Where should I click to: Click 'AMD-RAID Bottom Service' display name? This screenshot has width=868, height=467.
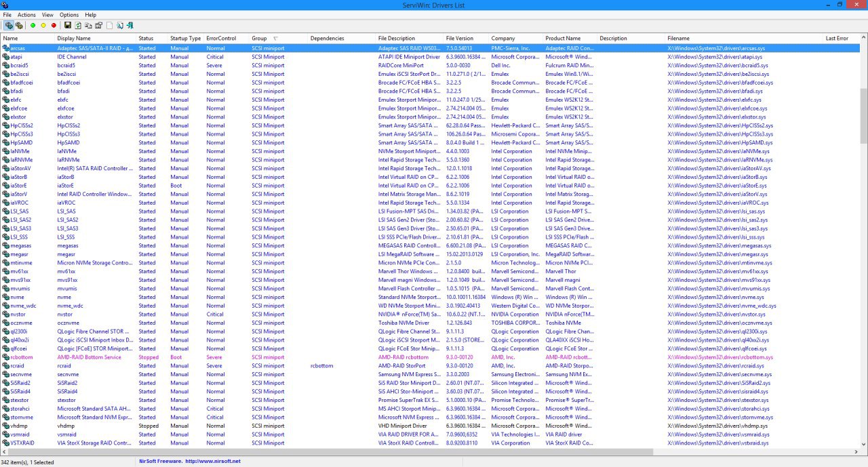coord(90,357)
